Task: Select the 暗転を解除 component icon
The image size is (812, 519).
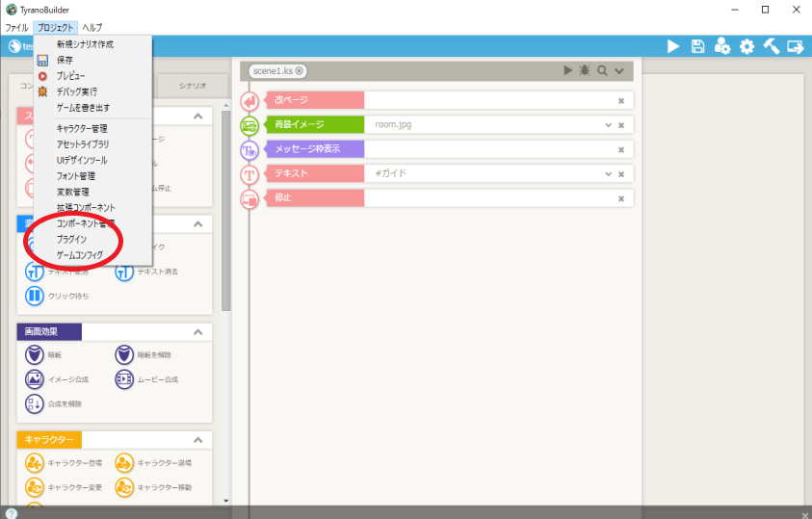Action: (124, 355)
